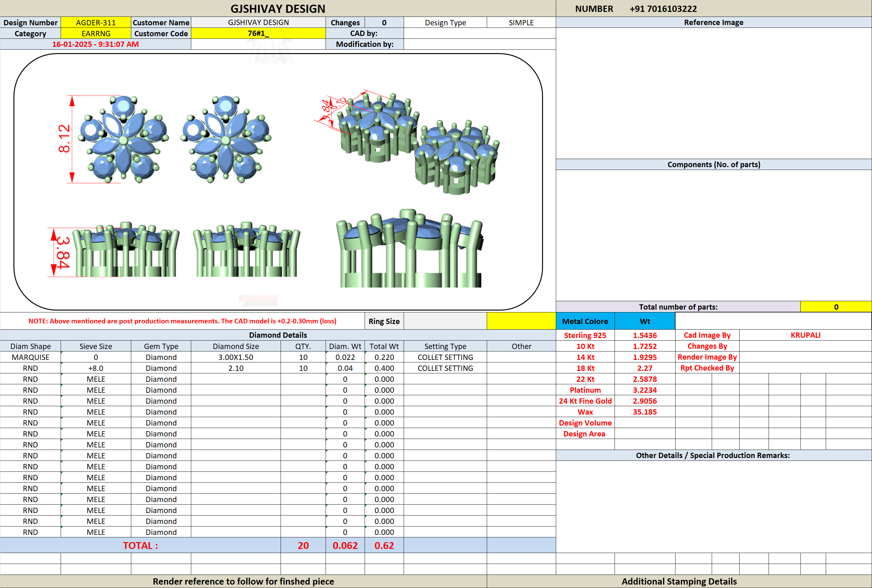Select the Design Number cell AGDER-311
The width and height of the screenshot is (872, 588).
click(x=96, y=22)
